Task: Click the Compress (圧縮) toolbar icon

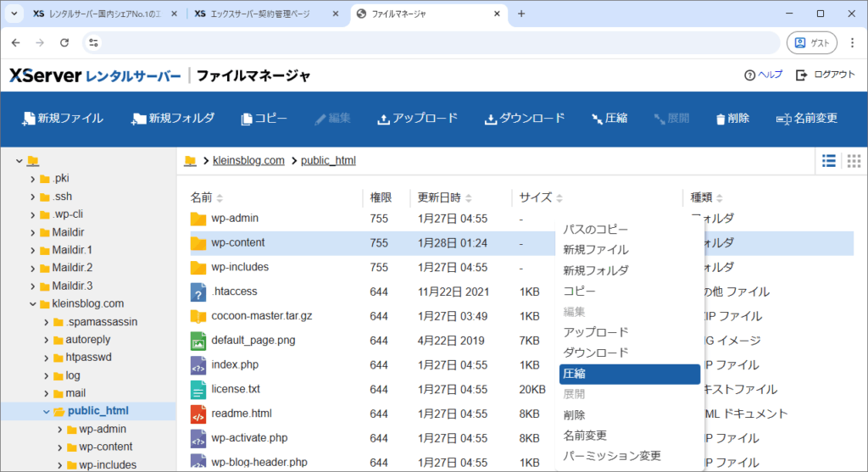Action: (597, 119)
